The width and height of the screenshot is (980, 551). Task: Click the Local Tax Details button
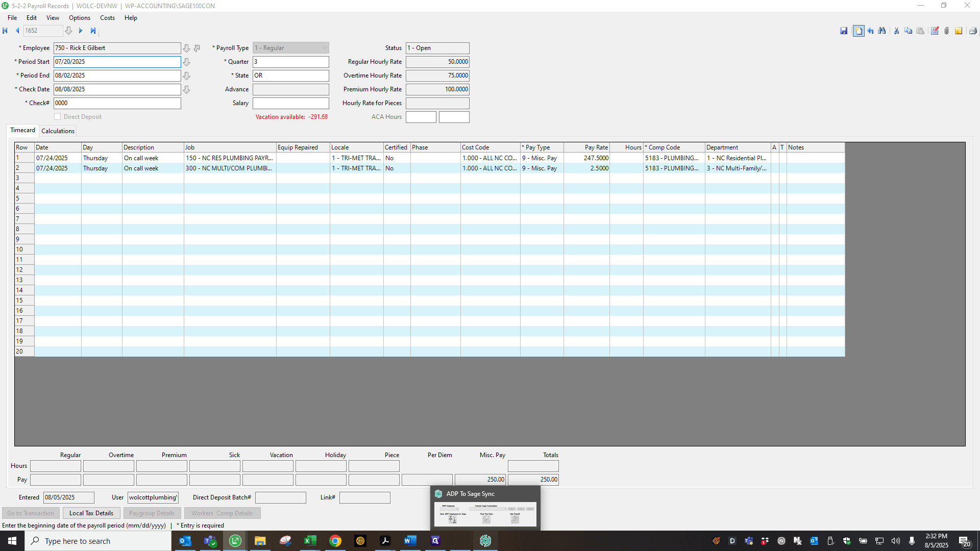point(91,513)
